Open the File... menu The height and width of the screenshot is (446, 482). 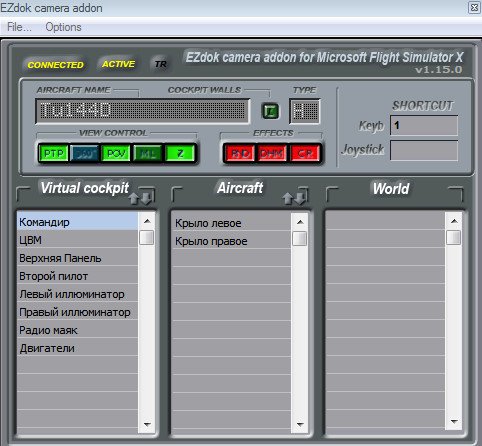coord(19,27)
